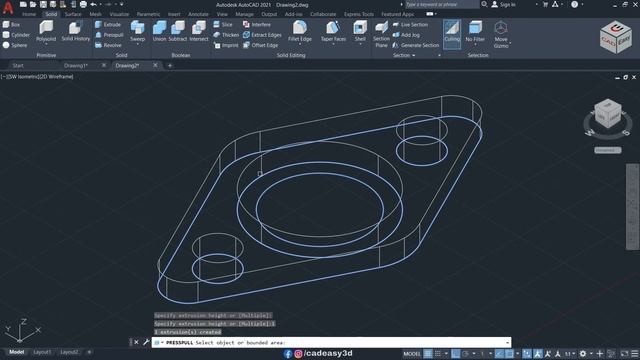Toggle object snap tracking in status bar
Image resolution: width=640 pixels, height=360 pixels.
499,353
